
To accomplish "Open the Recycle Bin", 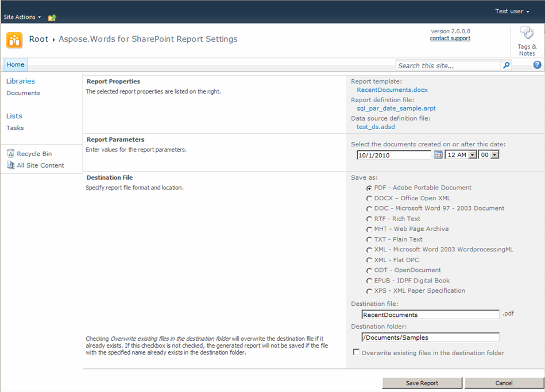I will (x=34, y=154).
